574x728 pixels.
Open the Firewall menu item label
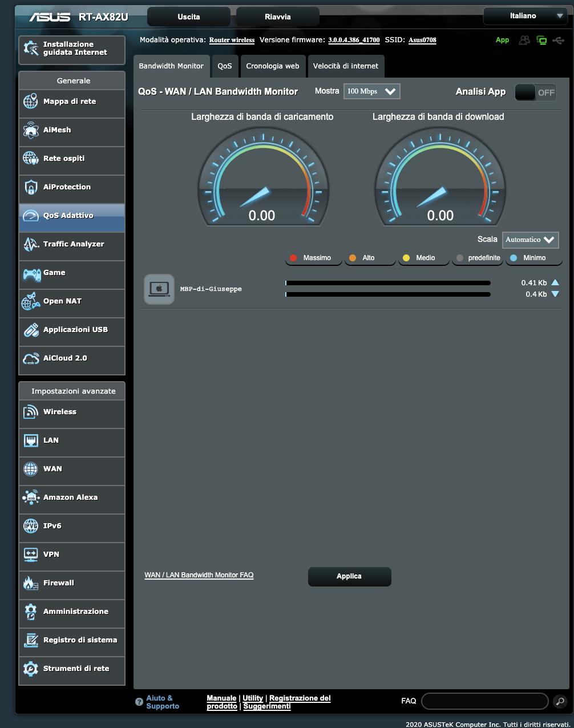pyautogui.click(x=59, y=583)
